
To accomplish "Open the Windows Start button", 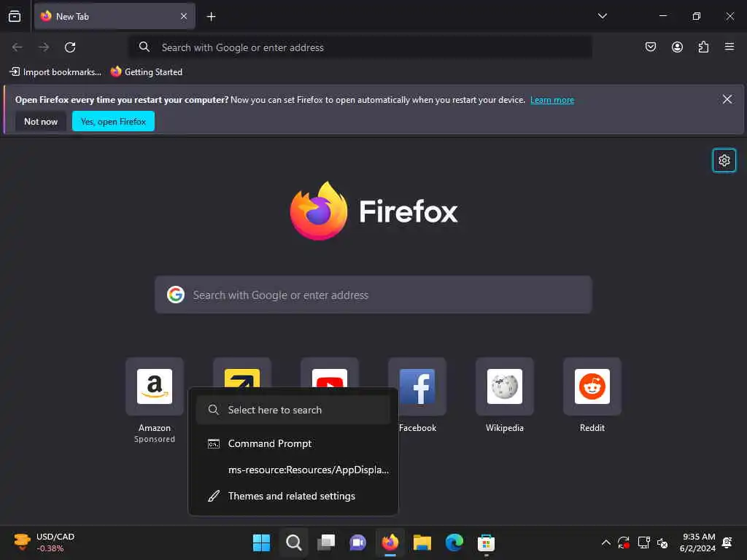I will click(x=261, y=542).
